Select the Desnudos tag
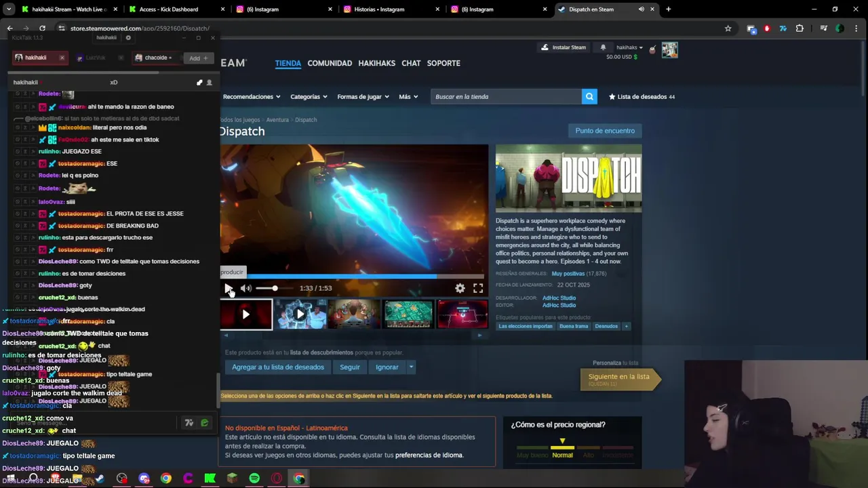 [606, 326]
